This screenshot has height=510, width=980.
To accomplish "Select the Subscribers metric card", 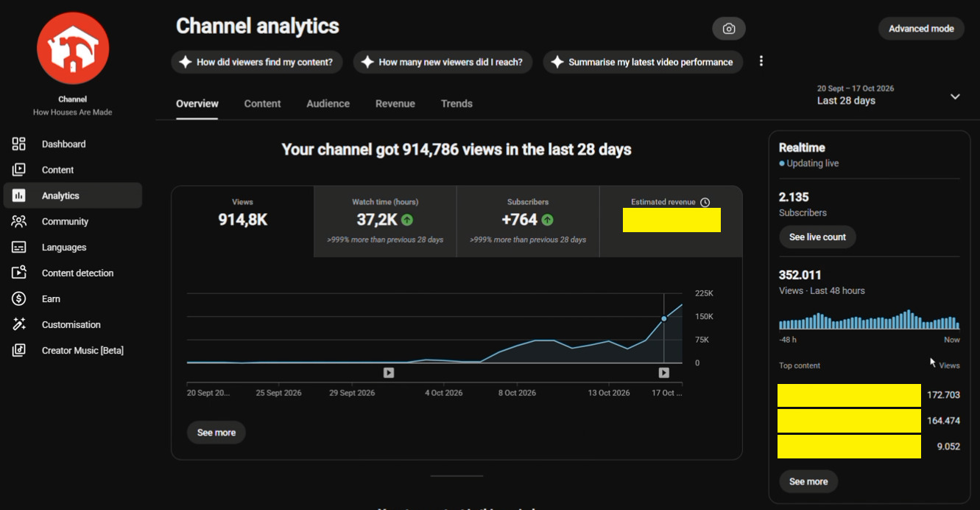I will [528, 221].
